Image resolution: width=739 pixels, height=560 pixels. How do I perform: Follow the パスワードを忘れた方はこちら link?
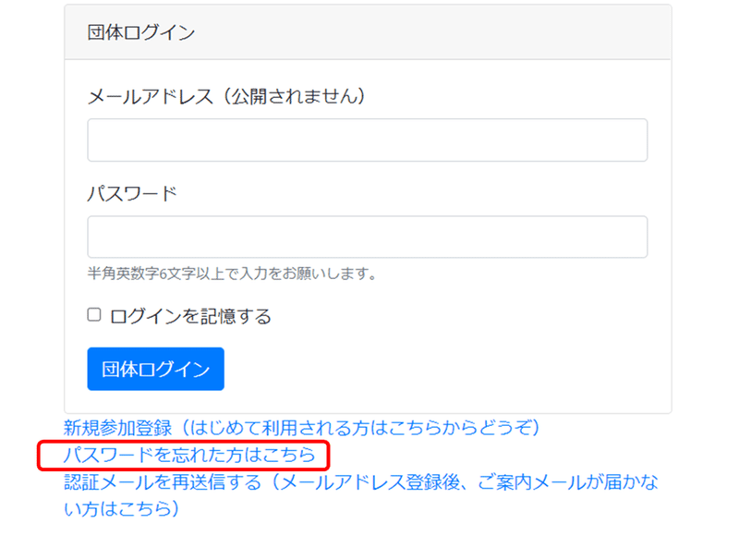pyautogui.click(x=189, y=455)
